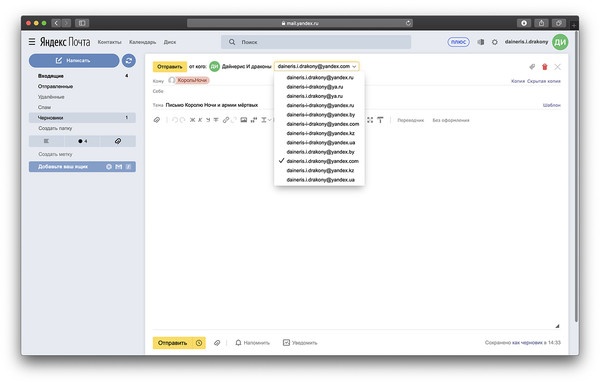Click the insert link chain icon
Image resolution: width=600 pixels, height=384 pixels.
click(226, 120)
